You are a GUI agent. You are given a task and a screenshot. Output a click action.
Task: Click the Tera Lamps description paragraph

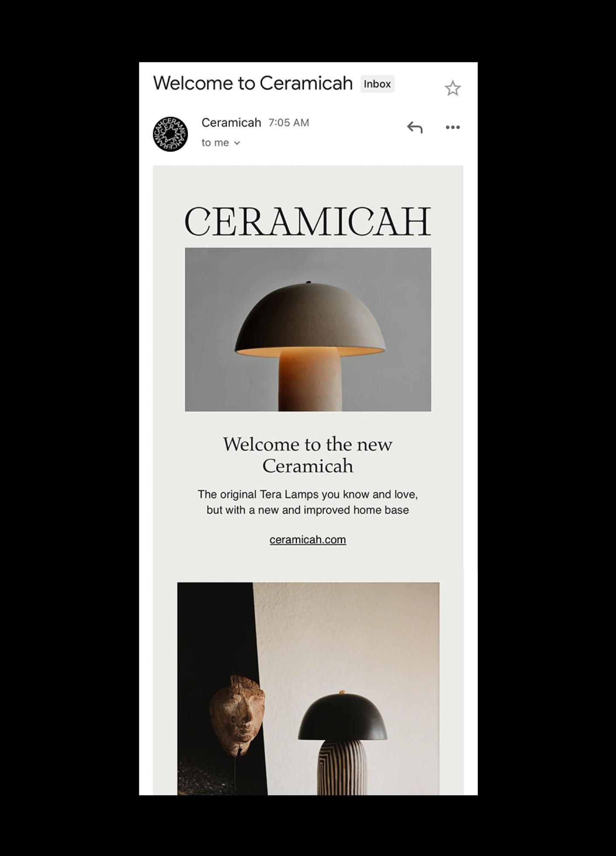coord(308,502)
